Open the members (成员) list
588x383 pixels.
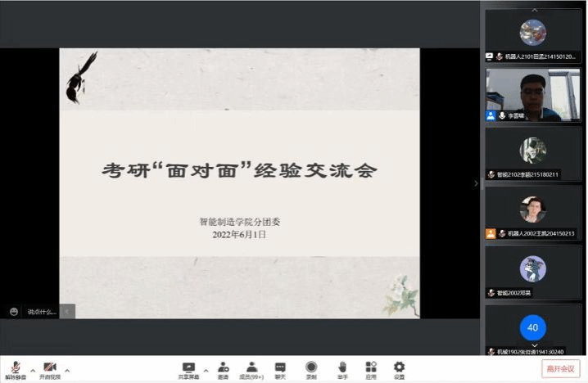pyautogui.click(x=251, y=369)
